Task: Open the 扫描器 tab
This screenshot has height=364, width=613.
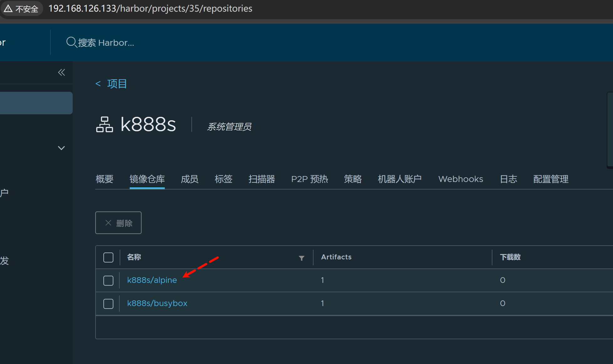Action: 262,179
